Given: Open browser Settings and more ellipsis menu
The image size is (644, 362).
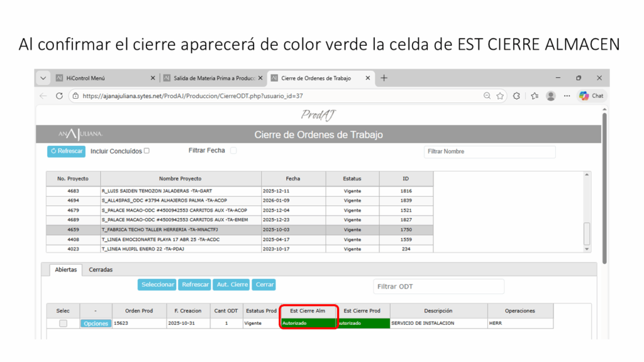Looking at the screenshot, I should click(x=567, y=96).
